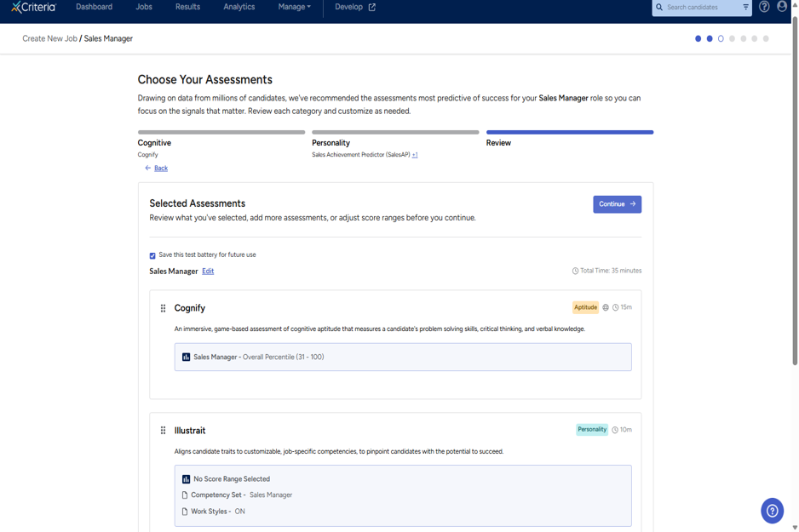The image size is (799, 532).
Task: Click the Cognitive progress bar
Action: [x=221, y=133]
